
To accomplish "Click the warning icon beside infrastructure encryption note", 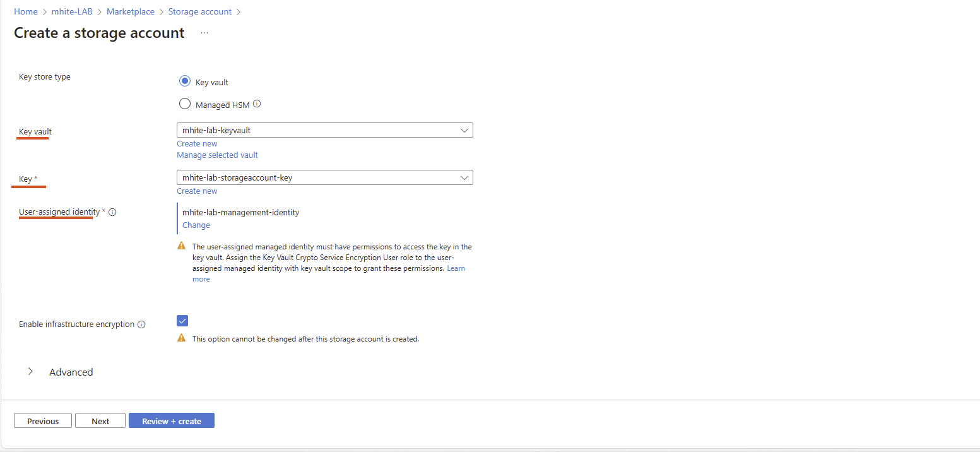I will [182, 338].
